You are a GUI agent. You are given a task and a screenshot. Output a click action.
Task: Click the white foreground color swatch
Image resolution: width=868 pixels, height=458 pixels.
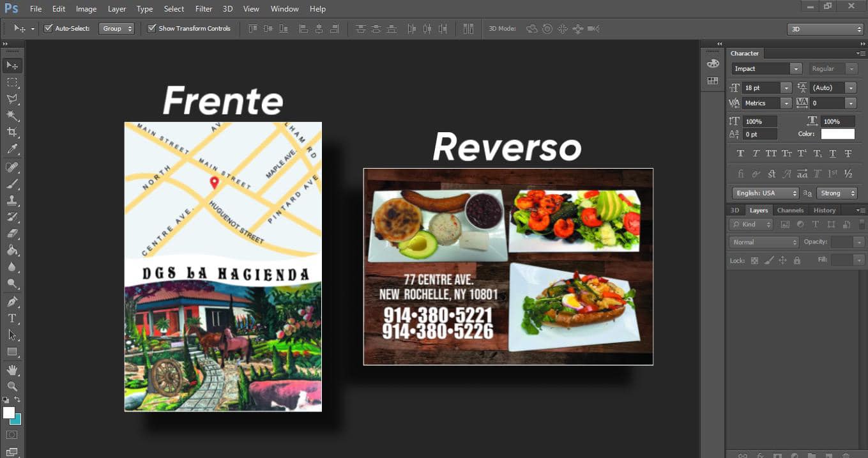click(8, 413)
